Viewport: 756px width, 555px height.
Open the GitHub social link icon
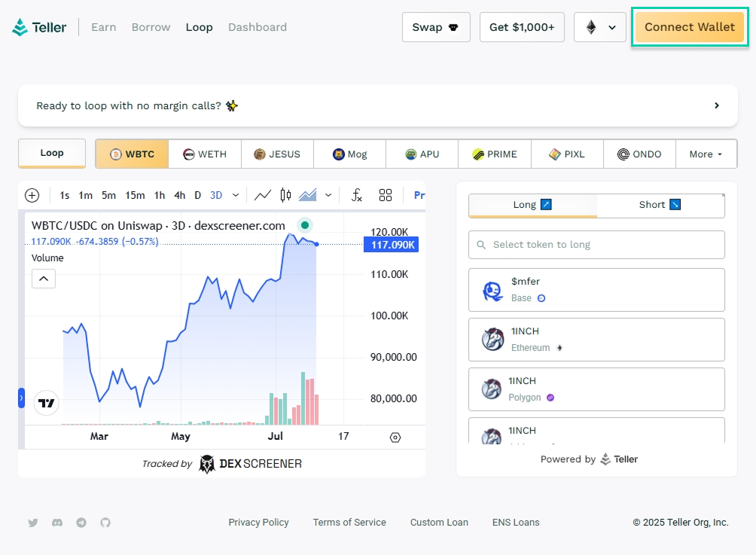(105, 523)
